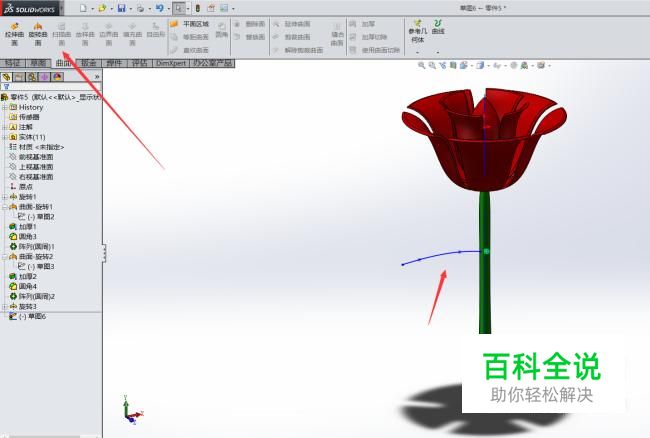This screenshot has width=650, height=438.
Task: Click the tree filter input field
Action: 51,87
